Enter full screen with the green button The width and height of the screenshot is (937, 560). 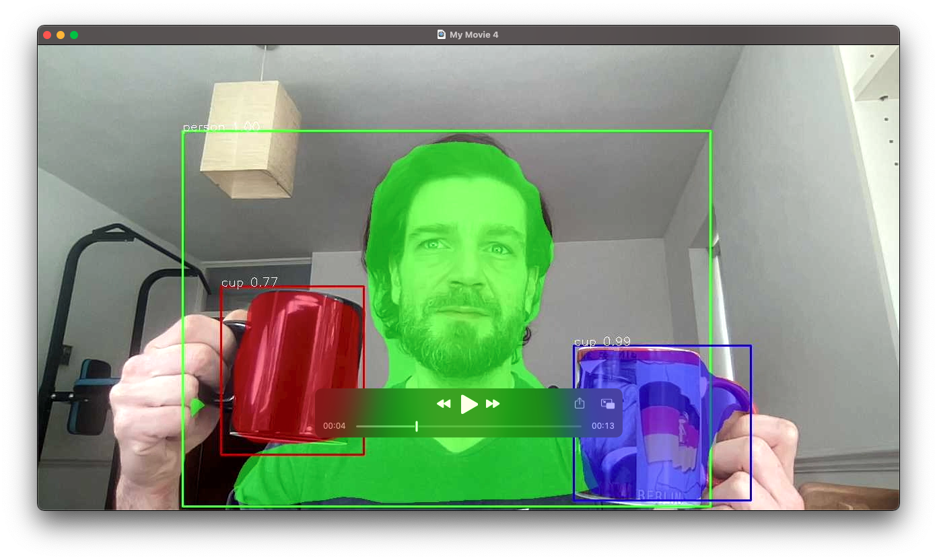pos(74,35)
